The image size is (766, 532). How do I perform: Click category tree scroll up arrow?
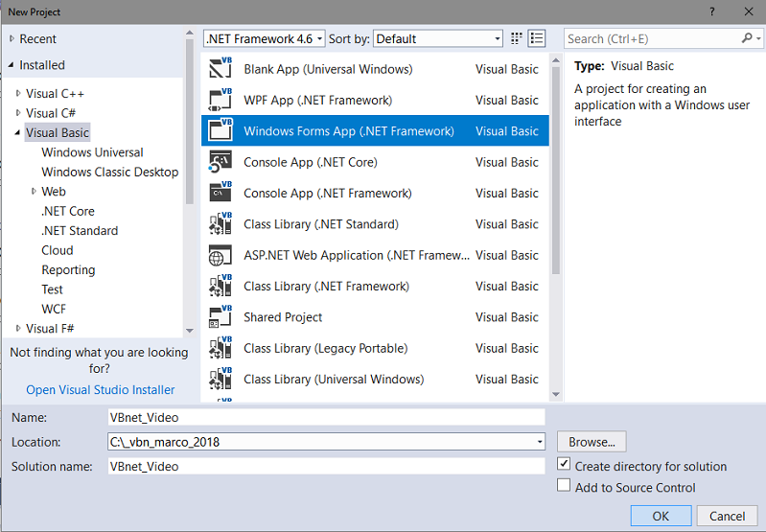click(x=190, y=33)
